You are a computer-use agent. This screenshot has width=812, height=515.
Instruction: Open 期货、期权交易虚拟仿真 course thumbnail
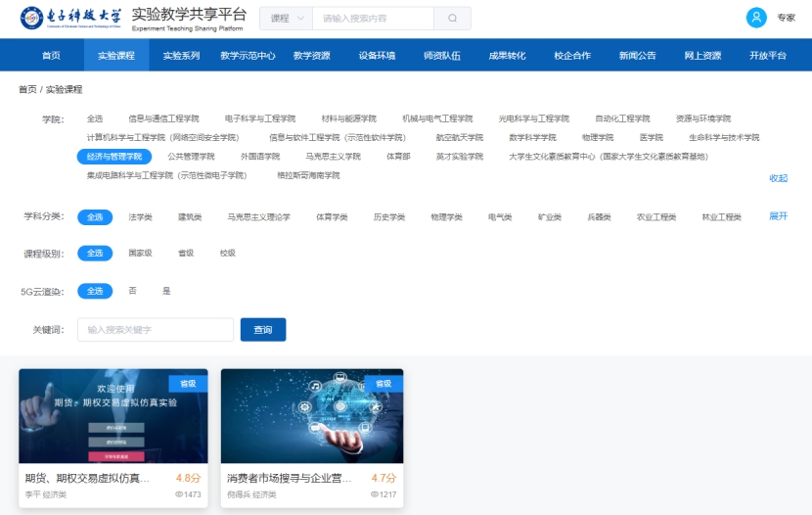point(113,416)
